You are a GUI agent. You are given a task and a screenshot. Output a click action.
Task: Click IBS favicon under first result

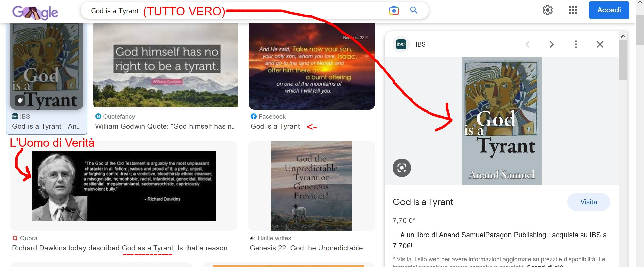(15, 116)
